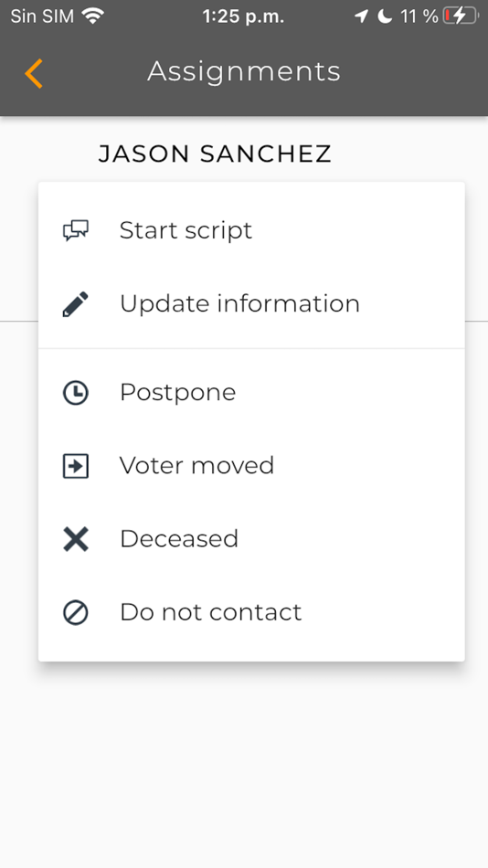The height and width of the screenshot is (868, 488).
Task: Tap the orange back arrow
Action: [x=34, y=73]
